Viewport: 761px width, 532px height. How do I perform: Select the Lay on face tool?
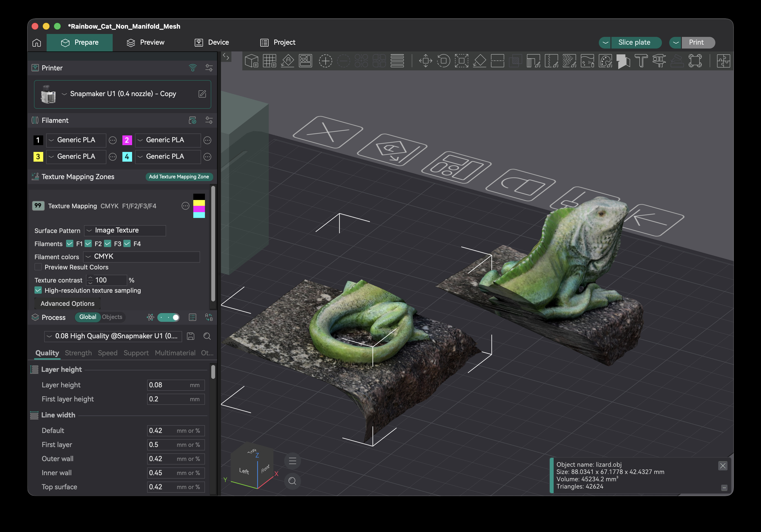tap(480, 61)
